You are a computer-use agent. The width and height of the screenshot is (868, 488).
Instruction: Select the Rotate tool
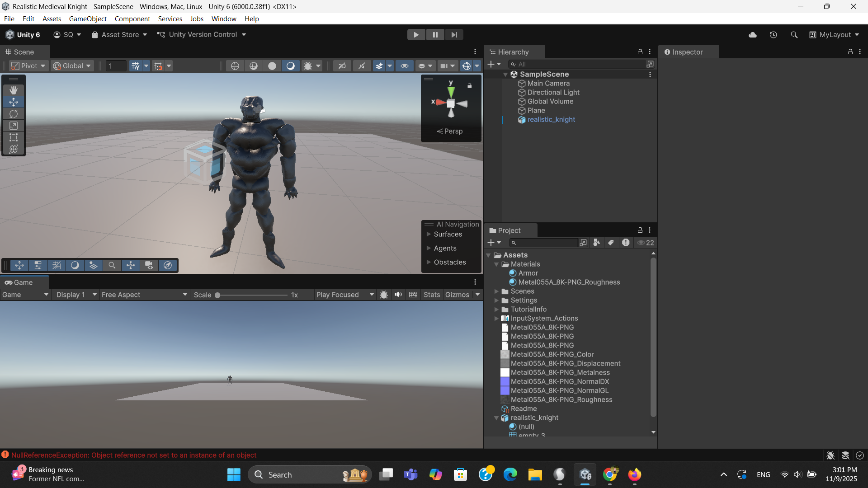coord(14,114)
